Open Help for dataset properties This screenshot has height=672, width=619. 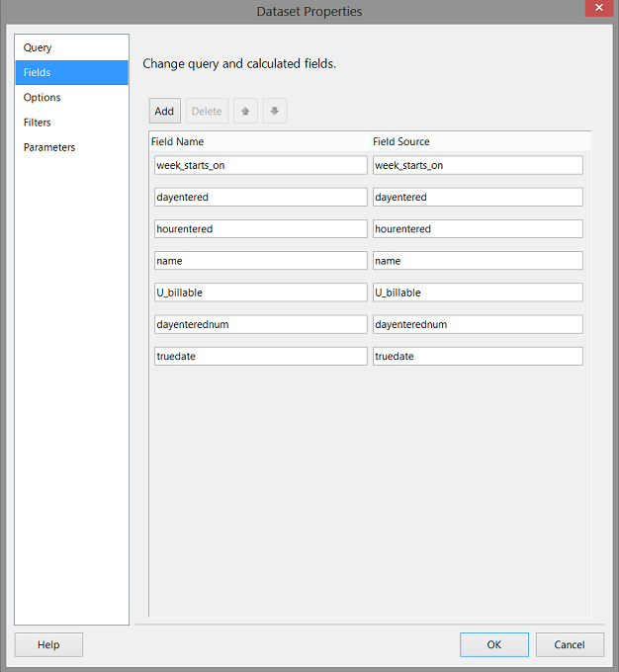pos(48,645)
